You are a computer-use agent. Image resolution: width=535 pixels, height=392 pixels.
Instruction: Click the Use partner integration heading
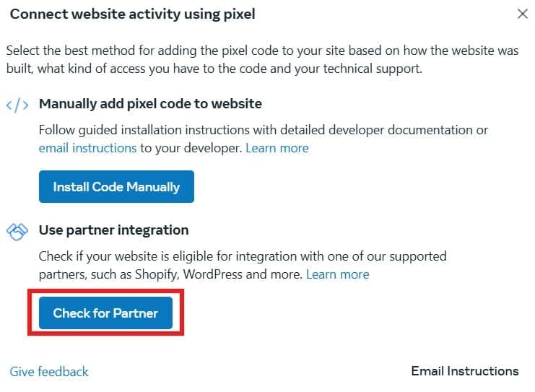(x=113, y=230)
